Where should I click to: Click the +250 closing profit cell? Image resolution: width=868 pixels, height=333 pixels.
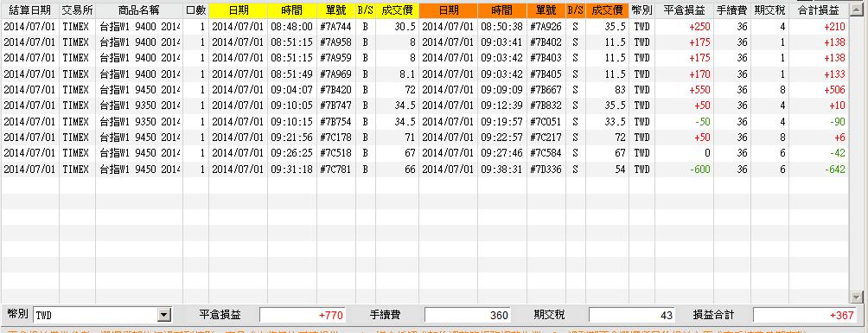700,27
